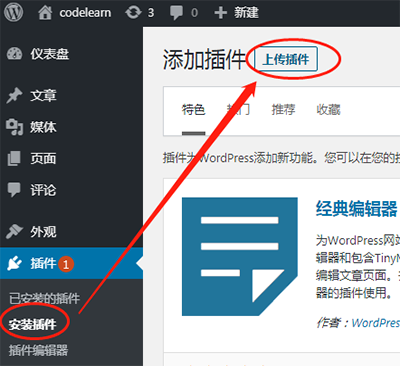The width and height of the screenshot is (400, 366).
Task: Click the 经典编辑器 plugin thumbnail
Action: click(240, 256)
